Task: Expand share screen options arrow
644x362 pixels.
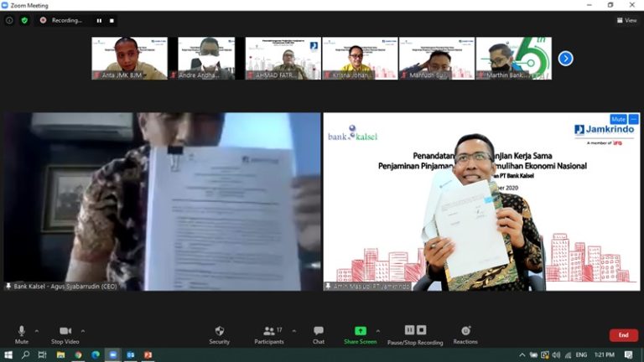Action: pyautogui.click(x=378, y=331)
